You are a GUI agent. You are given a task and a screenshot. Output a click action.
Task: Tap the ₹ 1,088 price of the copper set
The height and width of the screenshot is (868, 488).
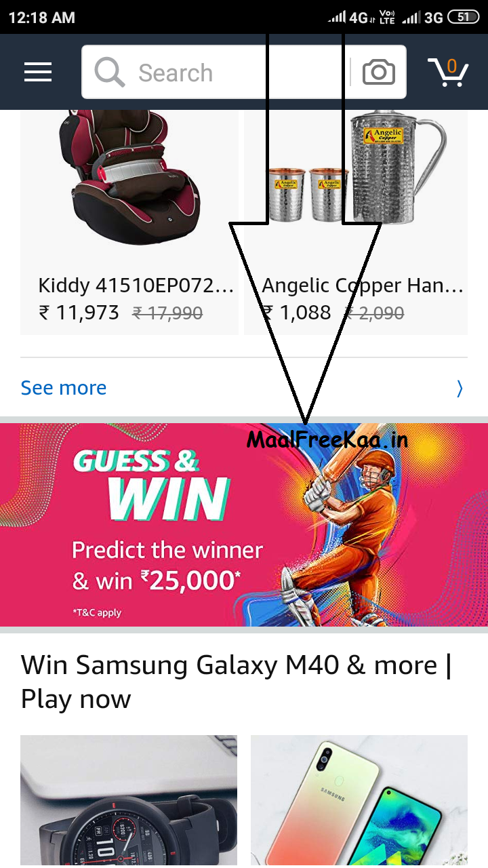point(297,313)
